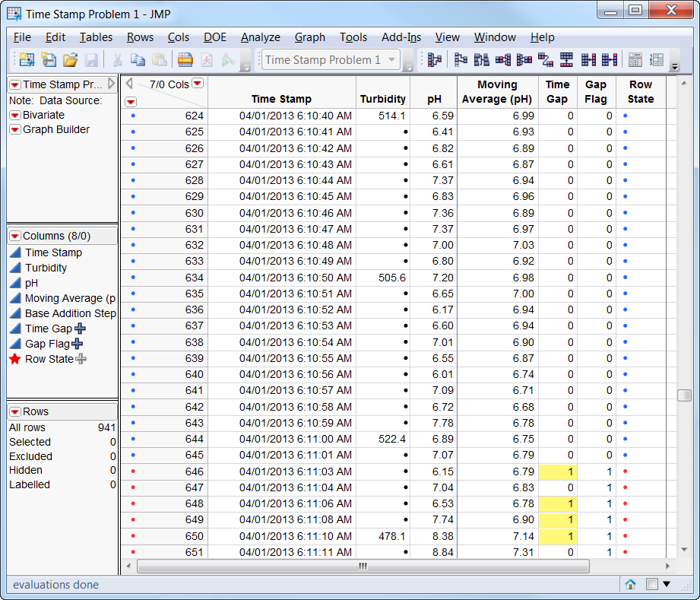Image resolution: width=700 pixels, height=600 pixels.
Task: Toggle row state marker for row 646
Action: coord(134,471)
